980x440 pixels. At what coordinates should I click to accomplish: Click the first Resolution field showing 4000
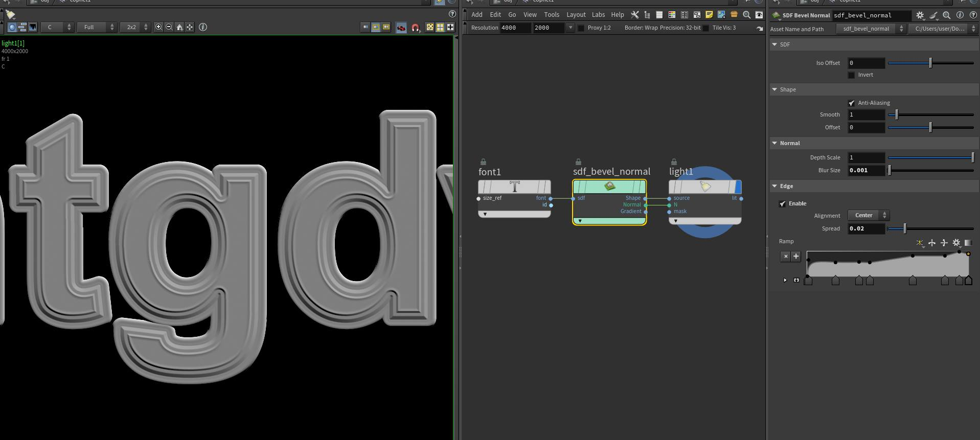515,28
